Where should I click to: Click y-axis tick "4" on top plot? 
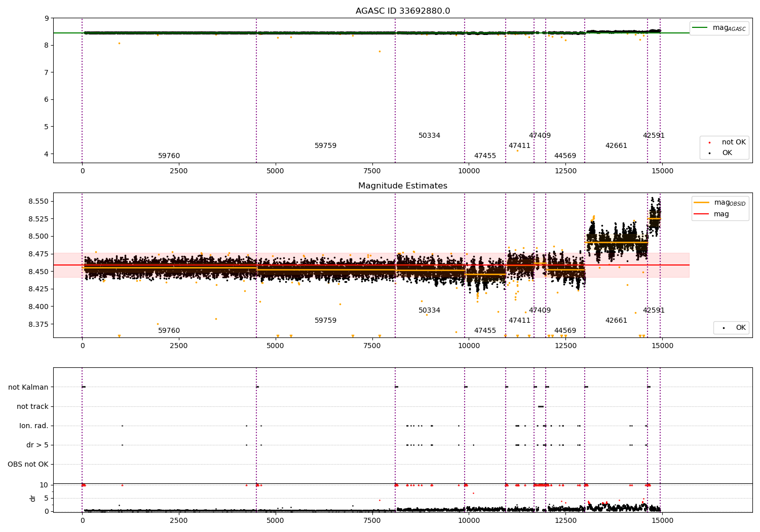coord(47,154)
